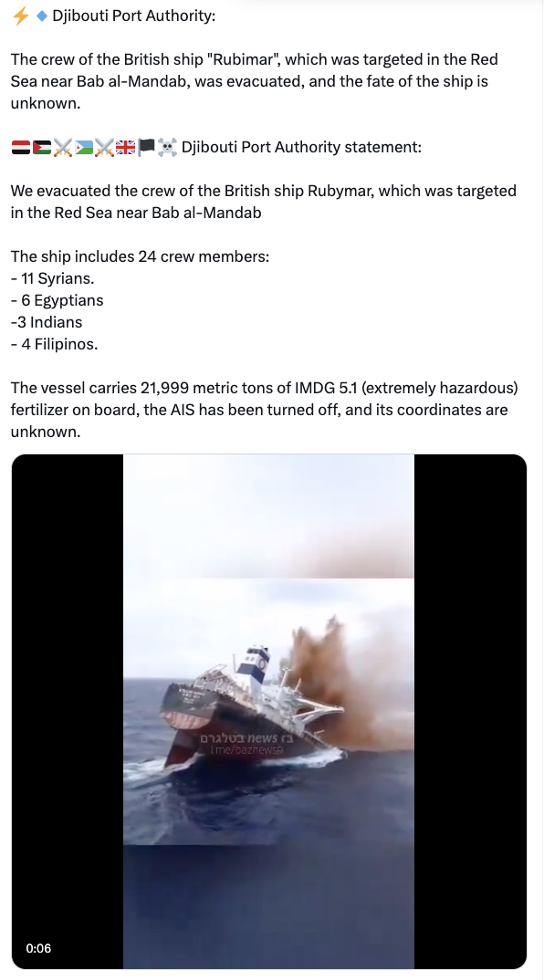
Task: Click the lightning bolt emoji
Action: (x=21, y=16)
